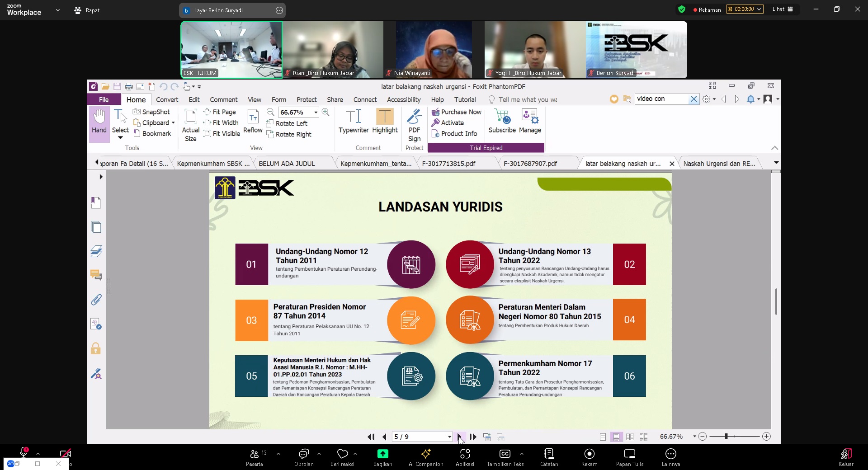Open the F-3017713815.pdf document tab
The width and height of the screenshot is (868, 470).
coord(448,164)
